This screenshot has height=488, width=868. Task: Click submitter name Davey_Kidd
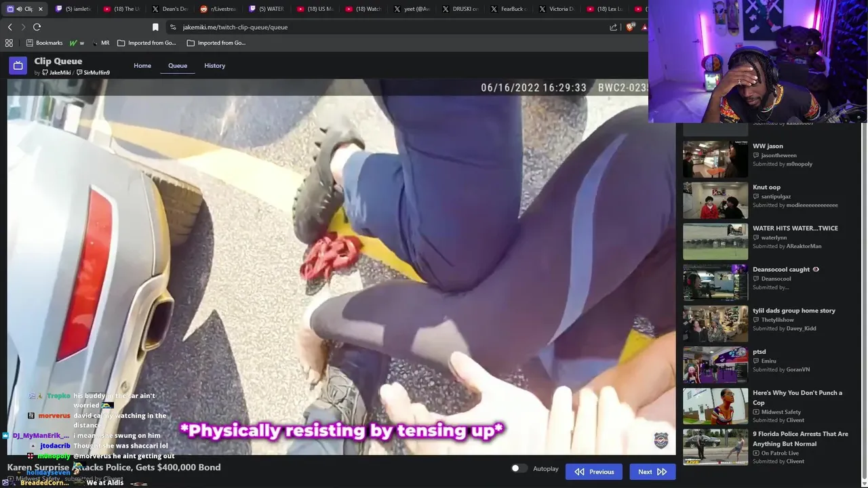[801, 329]
